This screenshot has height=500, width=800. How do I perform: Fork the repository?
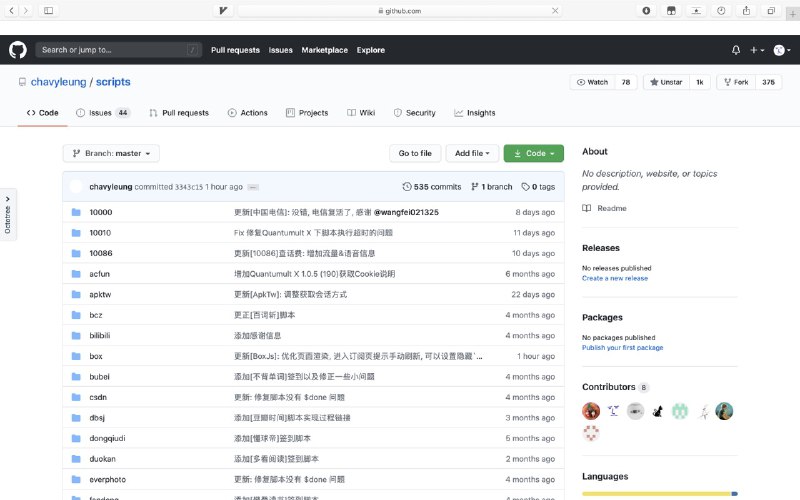736,82
